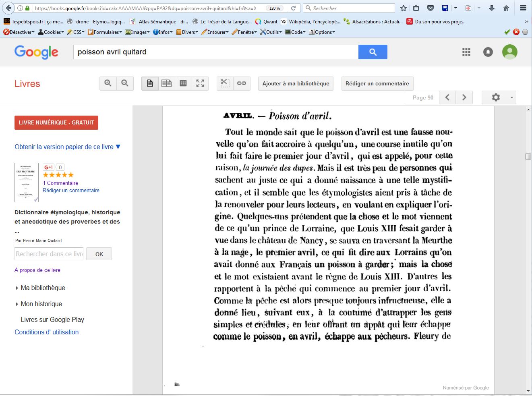This screenshot has height=396, width=532.
Task: Click the link chain icon
Action: pos(242,83)
